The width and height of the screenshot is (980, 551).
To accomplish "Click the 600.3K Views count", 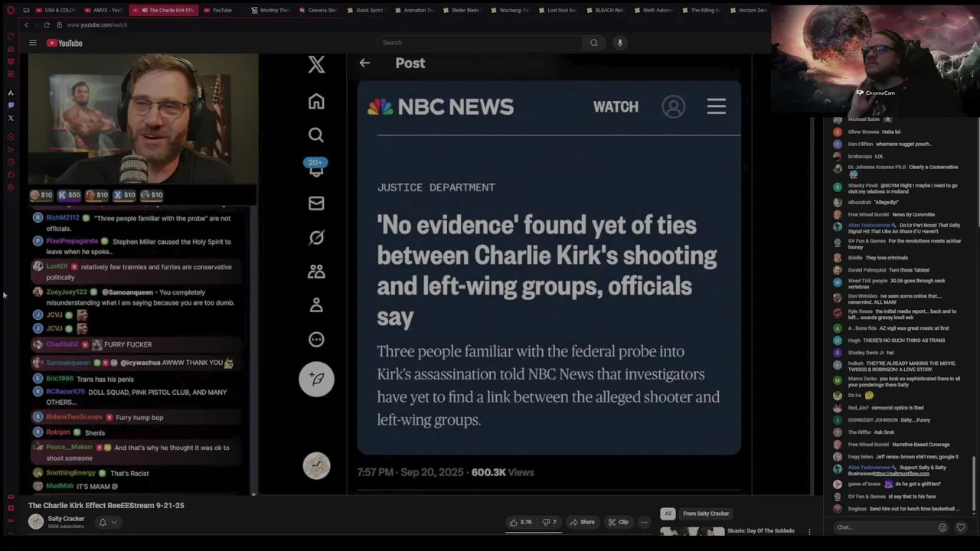I will [x=502, y=472].
